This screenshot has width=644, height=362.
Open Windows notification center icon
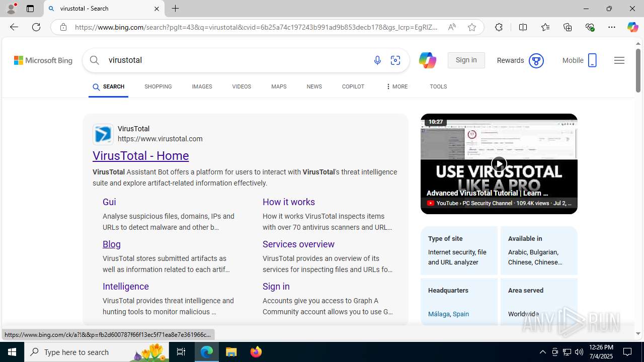point(628,352)
